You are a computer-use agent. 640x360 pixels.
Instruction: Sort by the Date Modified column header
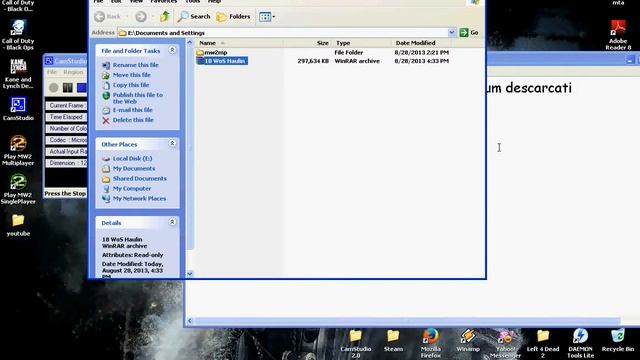pyautogui.click(x=421, y=43)
